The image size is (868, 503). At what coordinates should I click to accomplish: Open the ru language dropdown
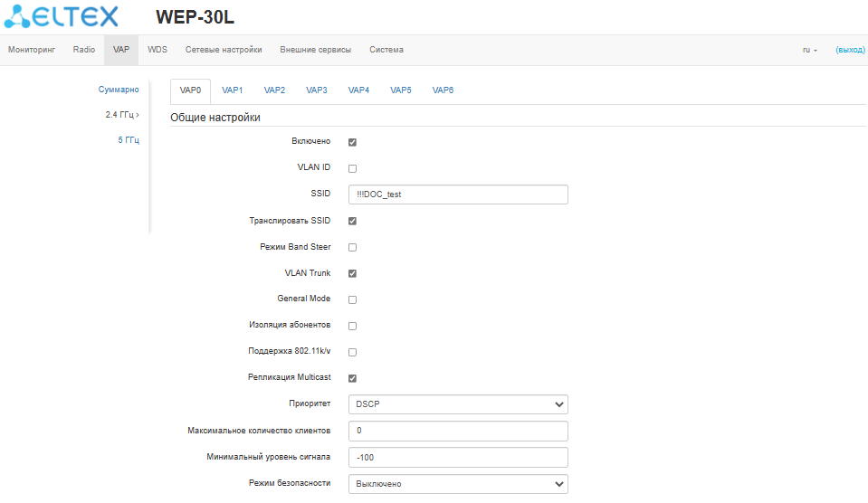(x=810, y=50)
